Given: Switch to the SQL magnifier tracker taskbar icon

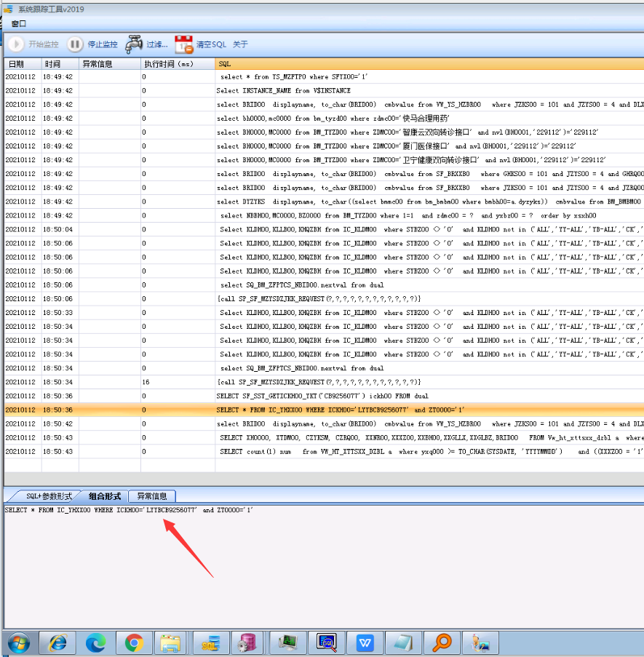Looking at the screenshot, I should [327, 642].
